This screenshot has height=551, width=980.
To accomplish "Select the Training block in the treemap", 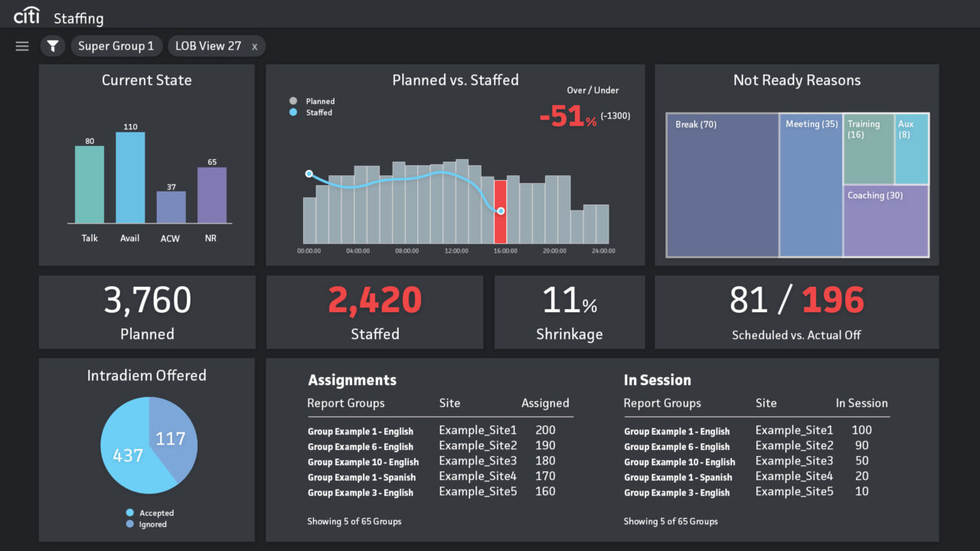I will pyautogui.click(x=868, y=149).
